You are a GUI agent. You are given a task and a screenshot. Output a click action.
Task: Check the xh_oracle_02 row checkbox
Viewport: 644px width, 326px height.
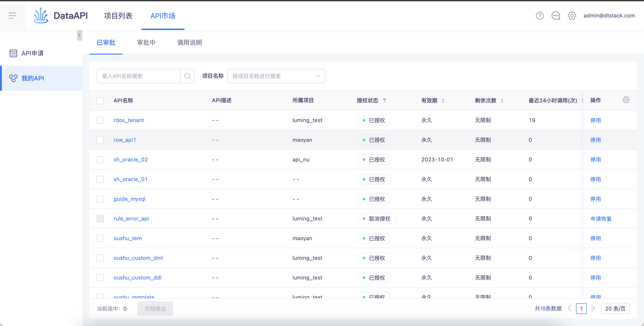(x=100, y=160)
